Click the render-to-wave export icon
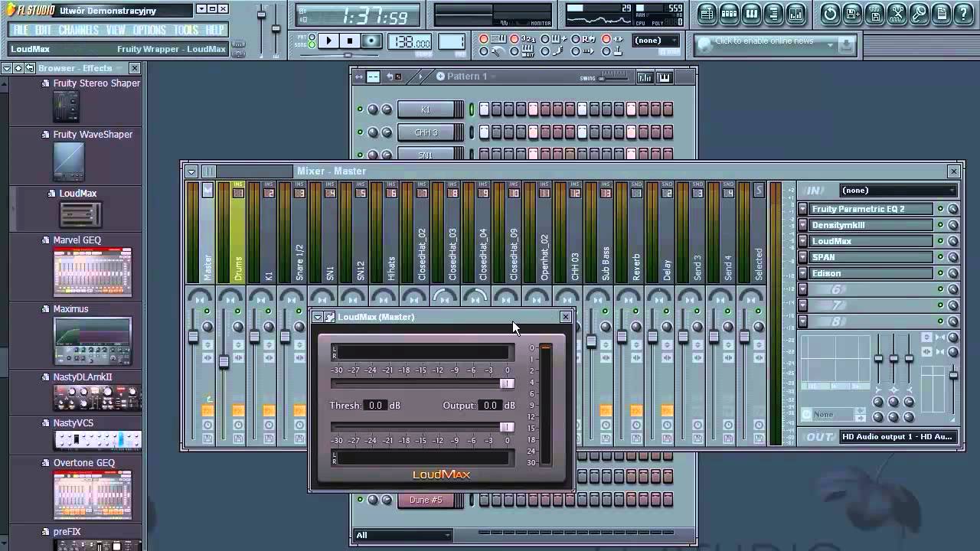 point(874,13)
